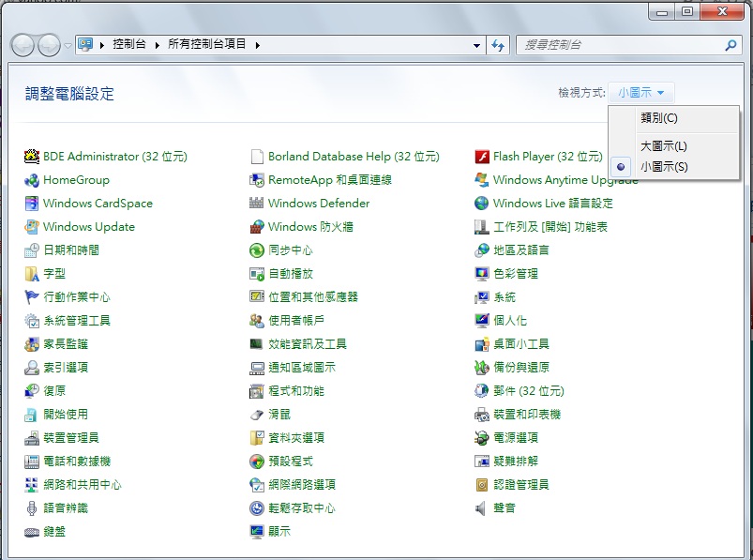Open the 網際網路選項 link
Screen dimensions: 753x560
[302, 485]
